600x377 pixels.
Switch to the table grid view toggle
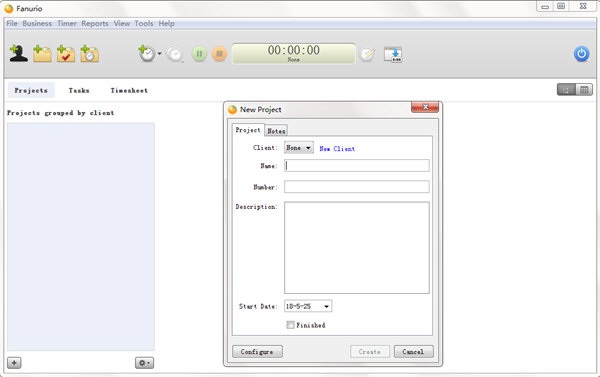(x=584, y=90)
